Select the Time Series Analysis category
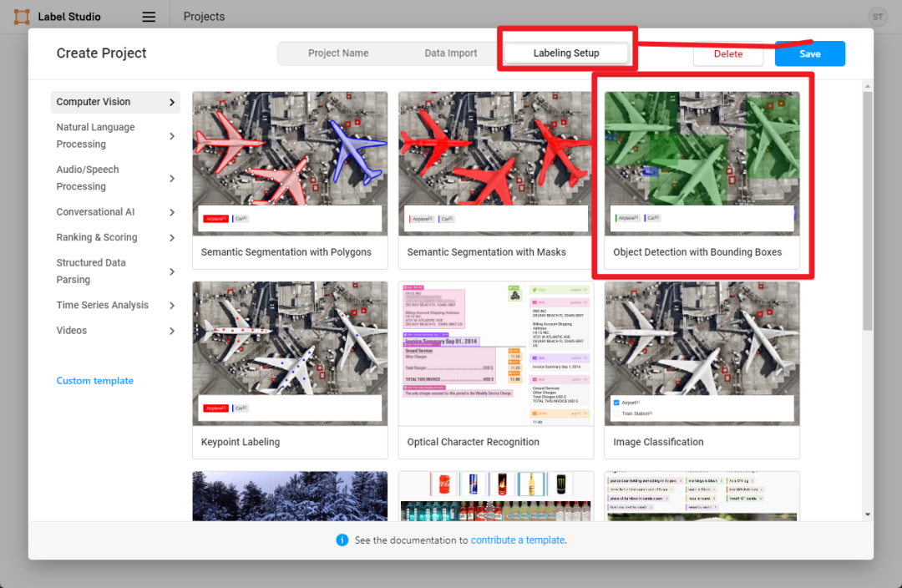This screenshot has height=588, width=902. tap(115, 305)
